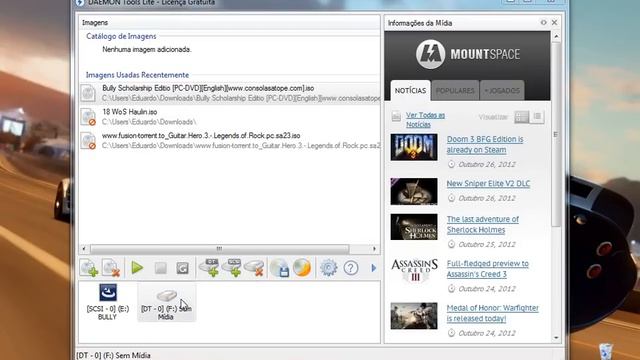Open Help question mark icon
Viewport: 640px width, 360px height.
[351, 268]
